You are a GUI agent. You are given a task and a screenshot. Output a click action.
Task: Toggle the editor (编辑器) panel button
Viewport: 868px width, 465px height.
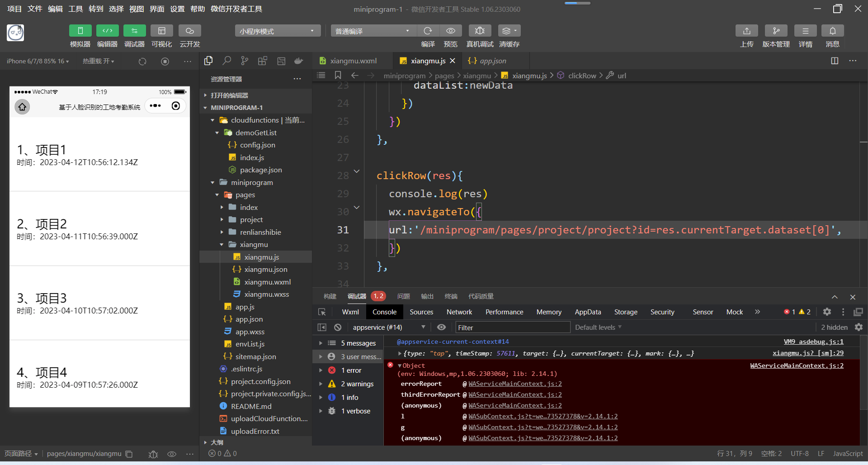[x=107, y=31]
